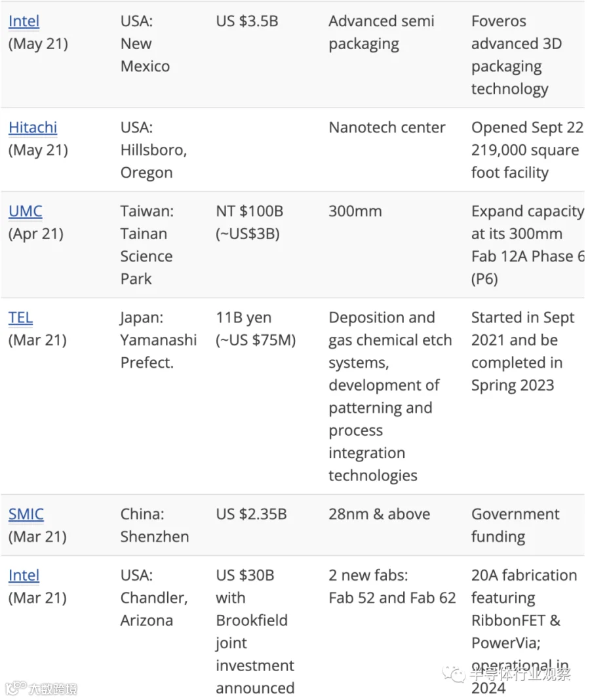The width and height of the screenshot is (590, 700).
Task: Open the SMIC link
Action: pyautogui.click(x=26, y=514)
